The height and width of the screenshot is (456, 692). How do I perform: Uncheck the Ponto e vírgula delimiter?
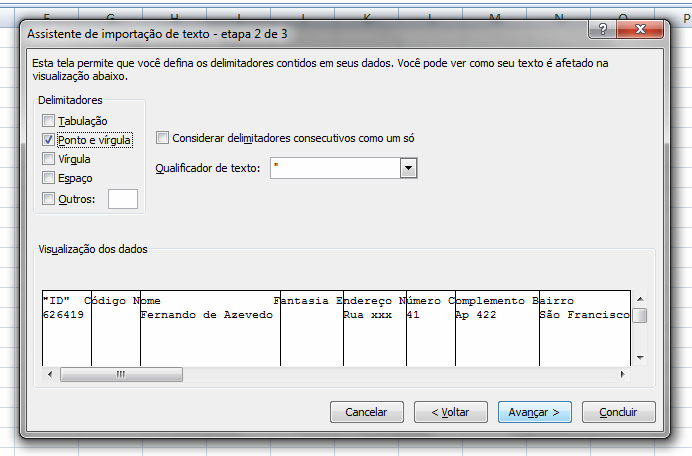click(49, 140)
